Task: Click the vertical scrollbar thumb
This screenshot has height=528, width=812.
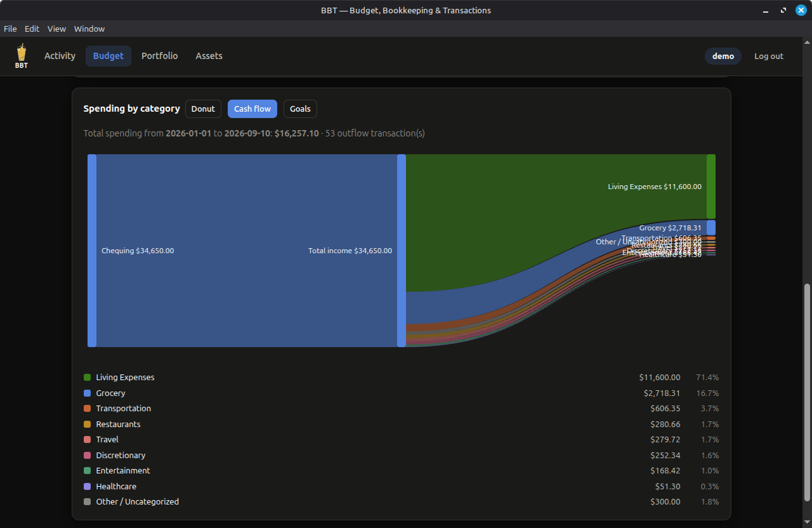Action: (x=806, y=392)
